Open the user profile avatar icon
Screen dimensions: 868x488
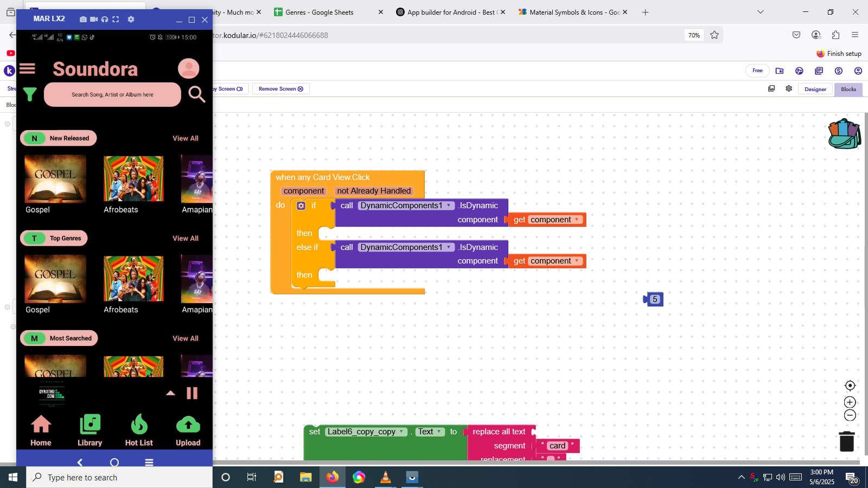[188, 69]
